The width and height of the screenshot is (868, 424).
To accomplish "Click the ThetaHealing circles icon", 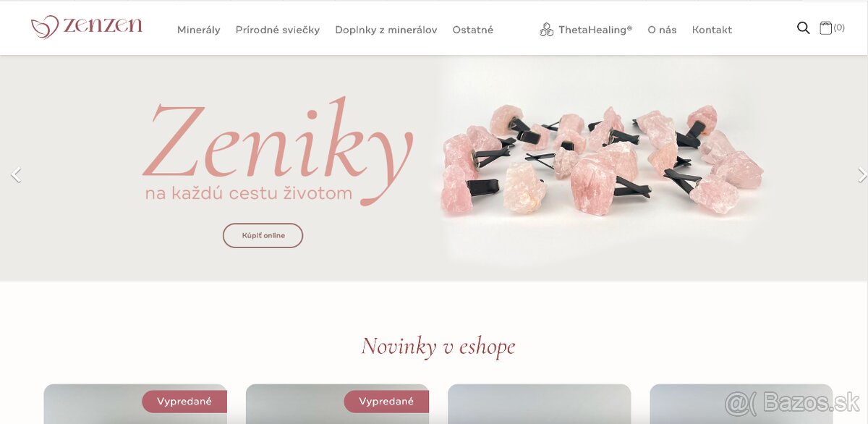I will [546, 30].
